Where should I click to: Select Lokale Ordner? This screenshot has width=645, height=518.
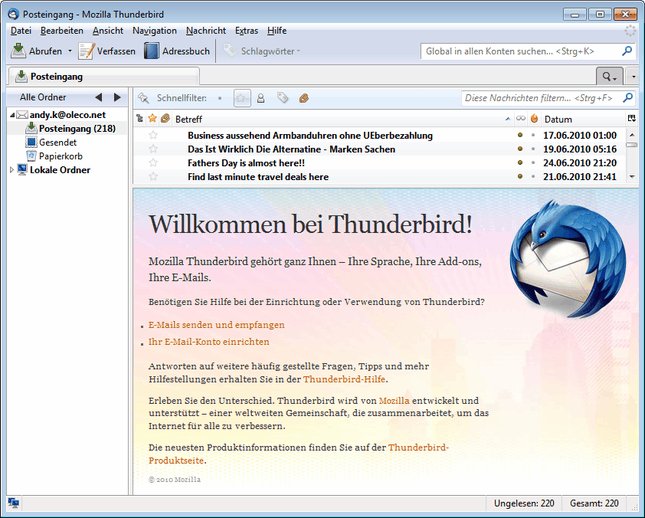[60, 170]
